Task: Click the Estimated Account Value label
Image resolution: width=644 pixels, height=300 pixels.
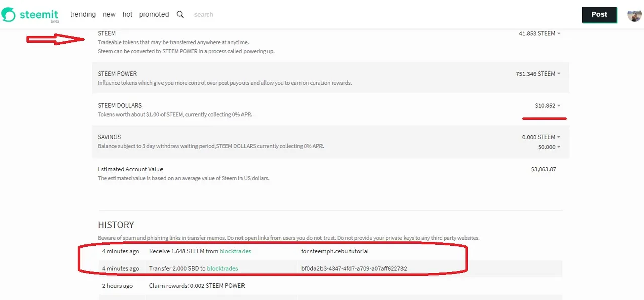Action: coord(130,169)
